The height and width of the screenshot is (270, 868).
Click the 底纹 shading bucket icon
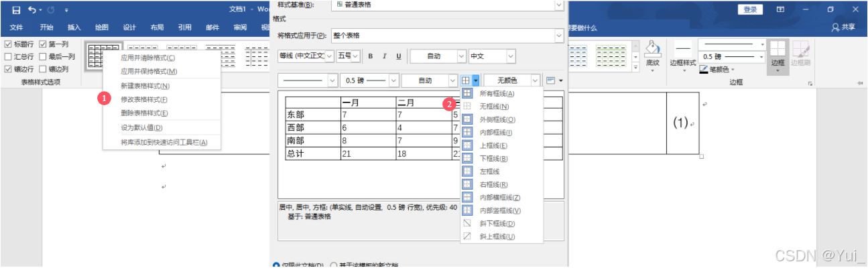[x=652, y=49]
